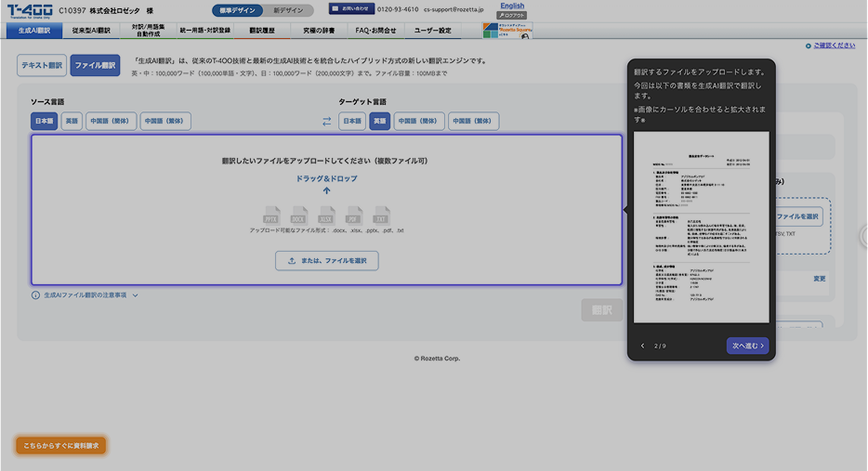Viewport: 868px width, 471px height.
Task: Set source language to 中国語（簡体）
Action: click(x=111, y=121)
